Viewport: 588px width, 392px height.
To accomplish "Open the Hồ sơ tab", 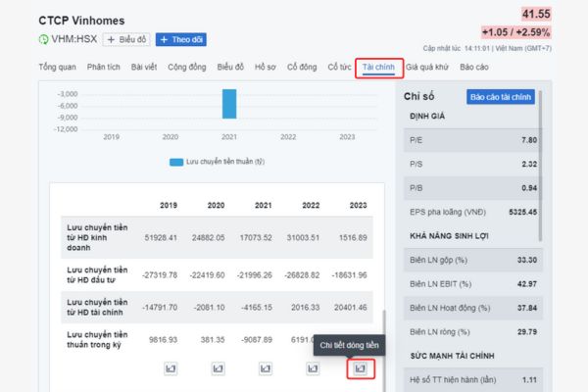I will click(x=266, y=68).
